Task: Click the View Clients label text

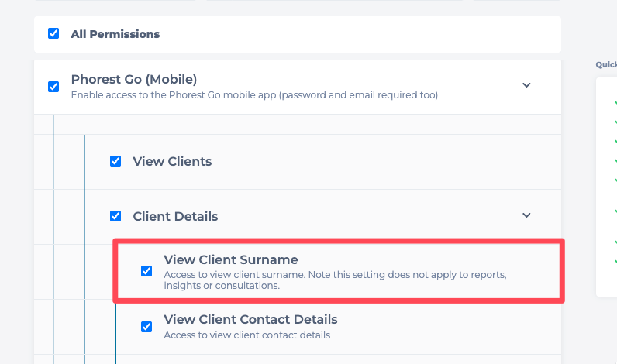Action: pos(172,161)
